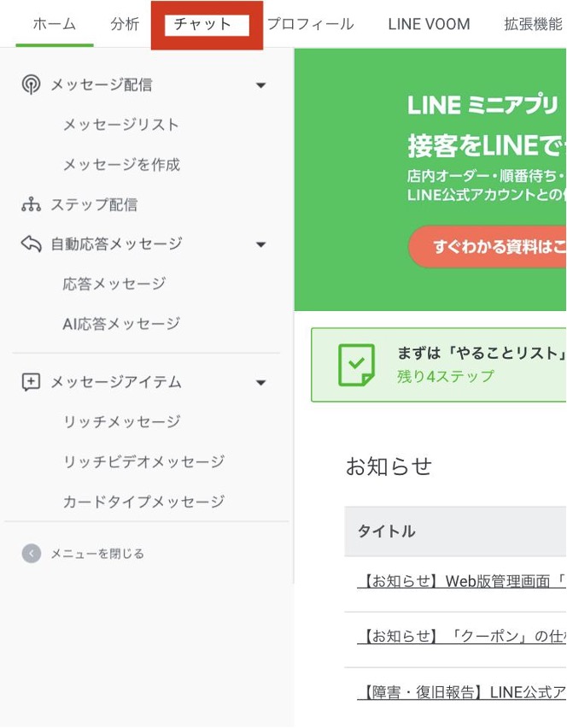
Task: Open the LINE VOOM tab
Action: pos(429,24)
